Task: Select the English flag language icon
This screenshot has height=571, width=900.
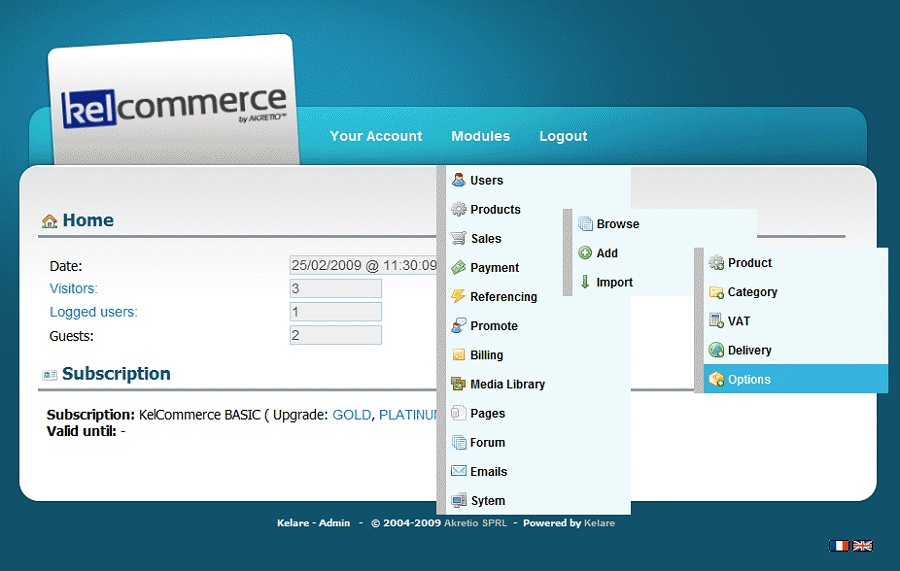Action: tap(862, 545)
